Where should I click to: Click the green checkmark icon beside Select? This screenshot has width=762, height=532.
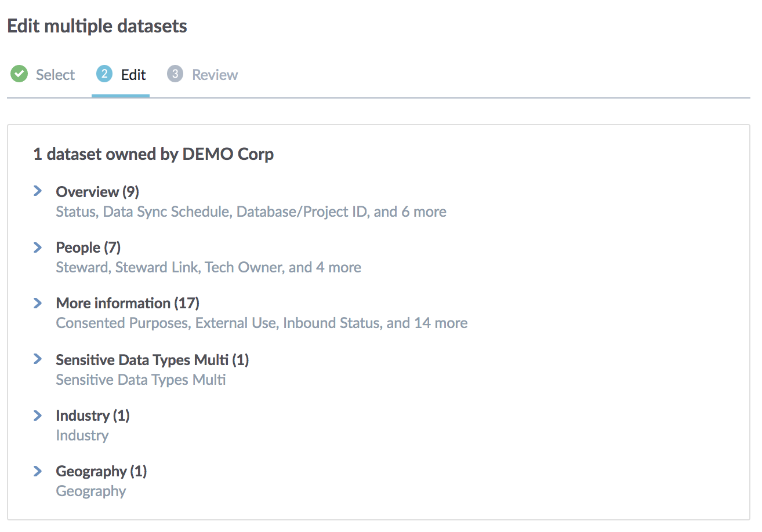point(19,74)
